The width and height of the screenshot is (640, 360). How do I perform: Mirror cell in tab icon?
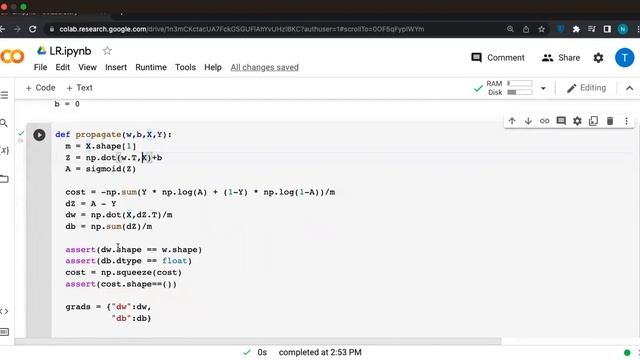(593, 121)
